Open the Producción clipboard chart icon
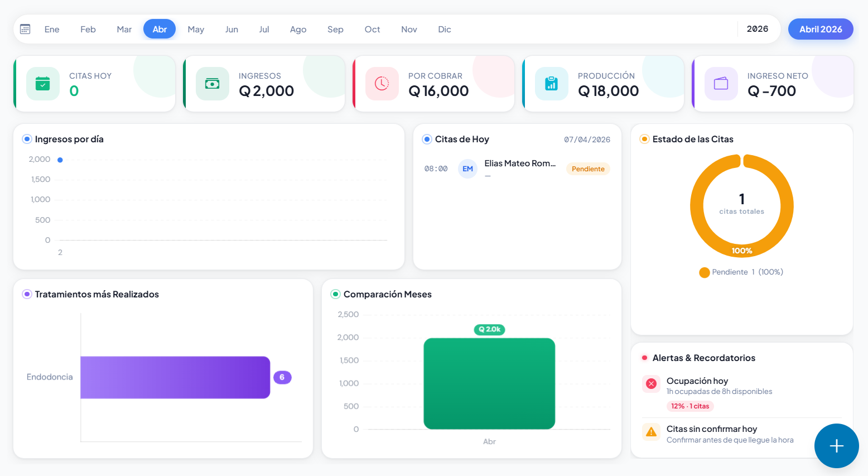The height and width of the screenshot is (476, 868). click(552, 83)
